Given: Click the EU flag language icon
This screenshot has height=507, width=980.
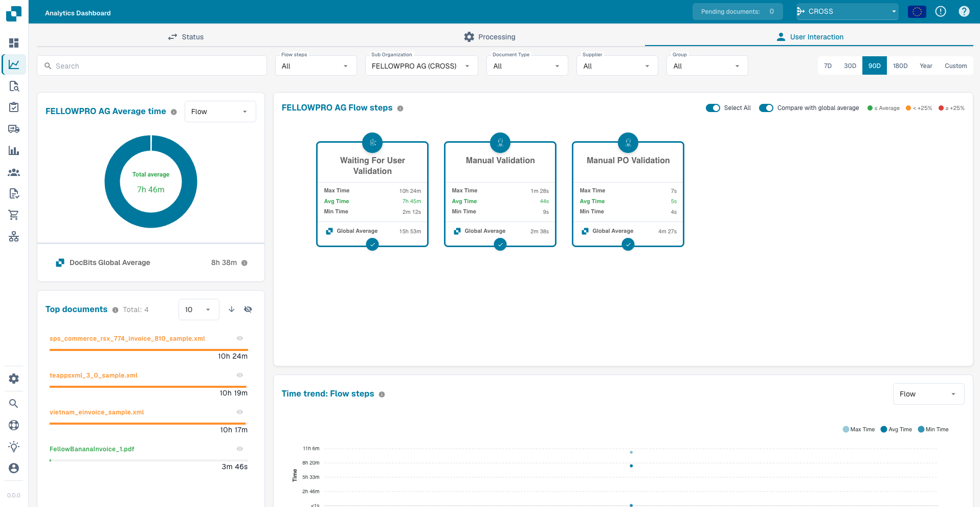Looking at the screenshot, I should pyautogui.click(x=917, y=11).
